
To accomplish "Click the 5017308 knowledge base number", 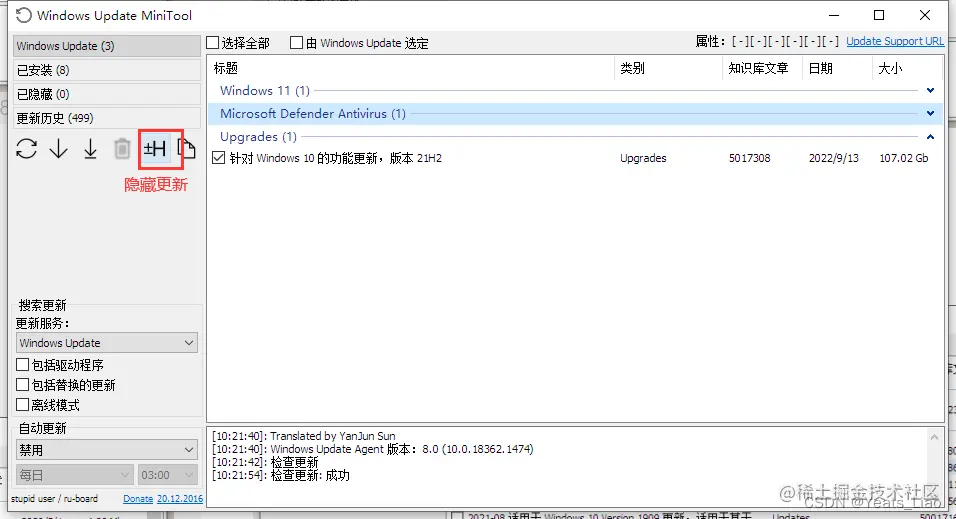I will coord(749,158).
